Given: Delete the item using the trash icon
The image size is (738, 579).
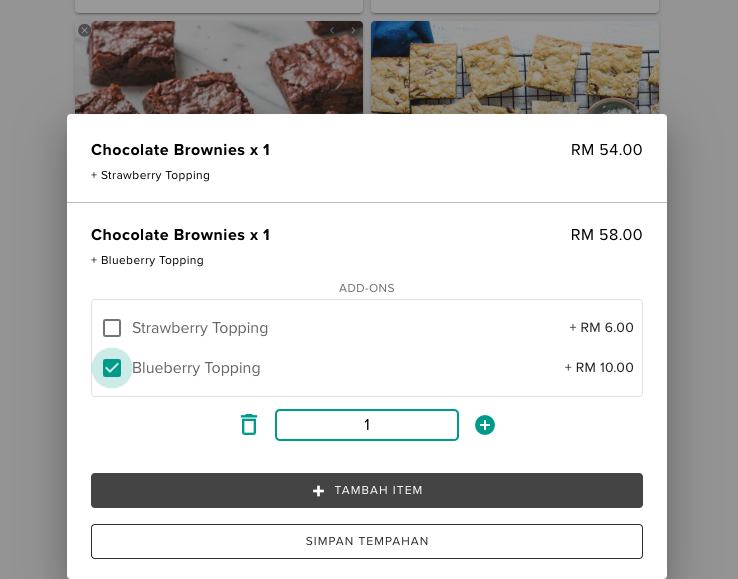Looking at the screenshot, I should (249, 425).
